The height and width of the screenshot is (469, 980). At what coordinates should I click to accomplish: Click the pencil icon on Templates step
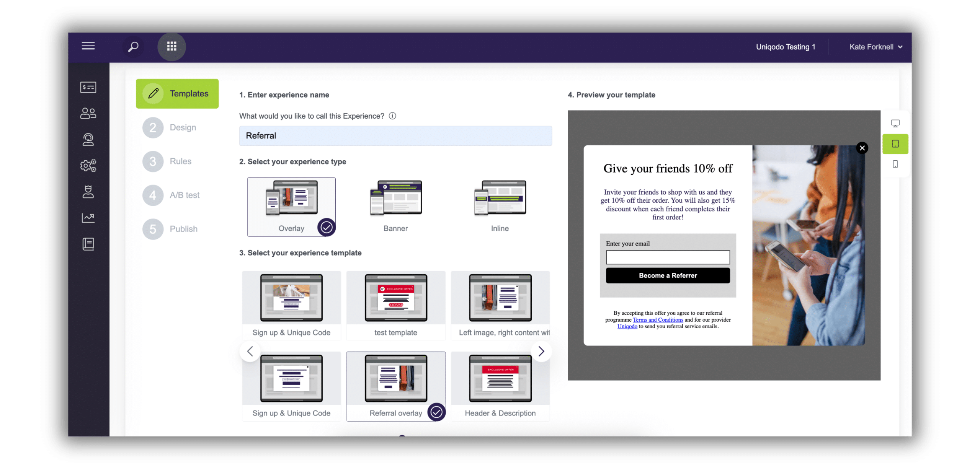(x=153, y=93)
